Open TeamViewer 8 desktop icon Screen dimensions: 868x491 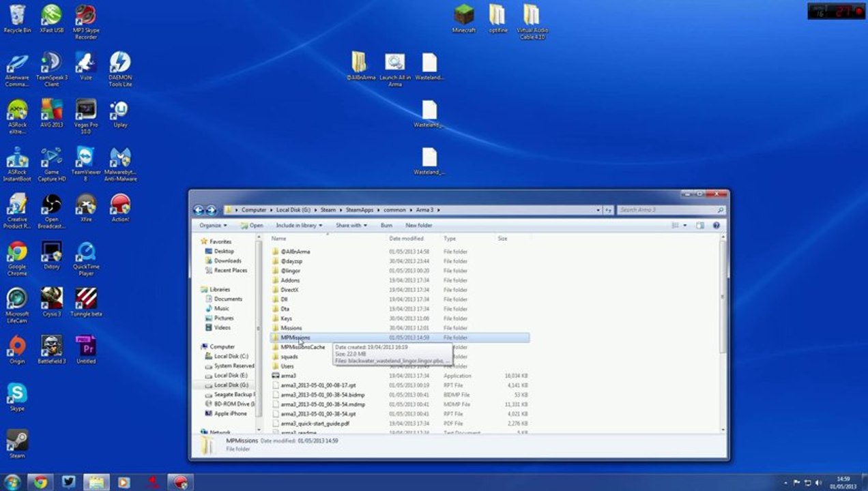(x=86, y=164)
